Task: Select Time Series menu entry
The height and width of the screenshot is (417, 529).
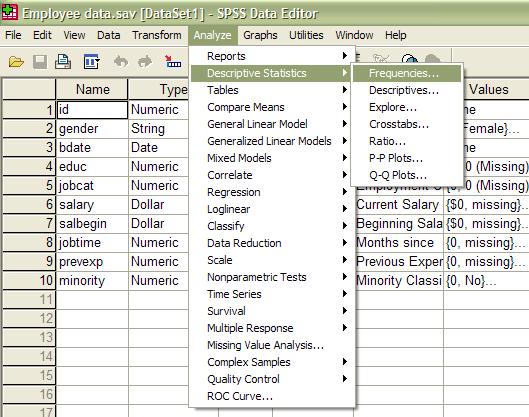Action: pos(272,294)
